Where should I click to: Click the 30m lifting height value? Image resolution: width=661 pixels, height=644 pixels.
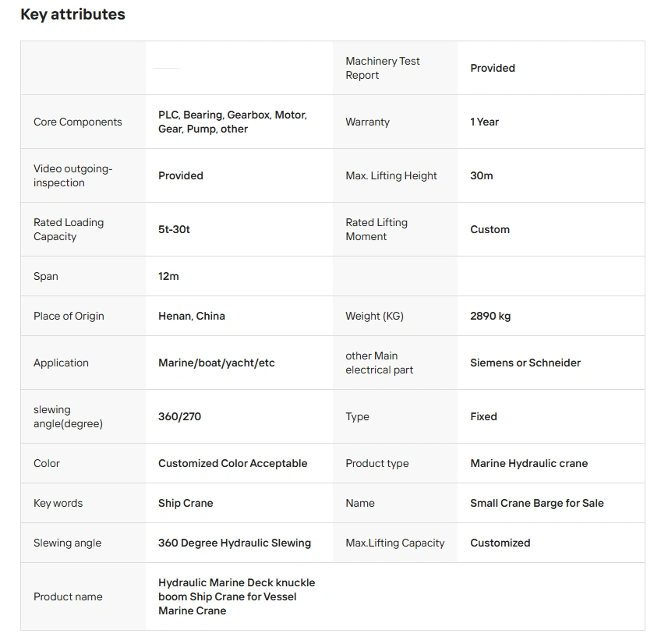pos(482,175)
